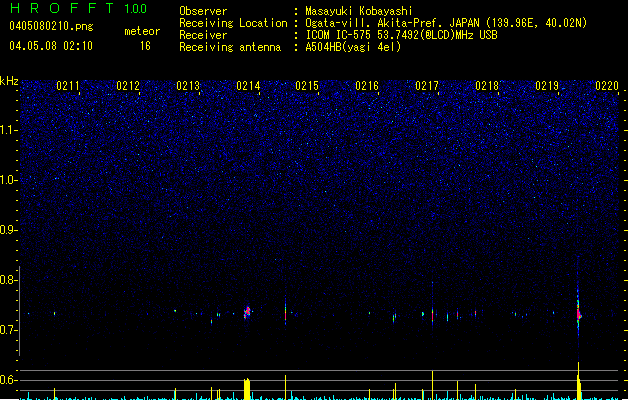Click the 0213 time marker

click(x=188, y=86)
